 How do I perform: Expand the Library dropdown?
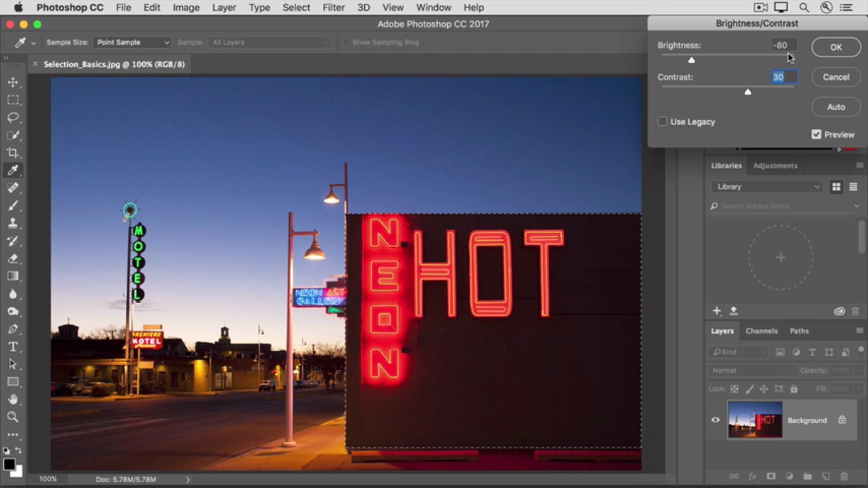[766, 187]
